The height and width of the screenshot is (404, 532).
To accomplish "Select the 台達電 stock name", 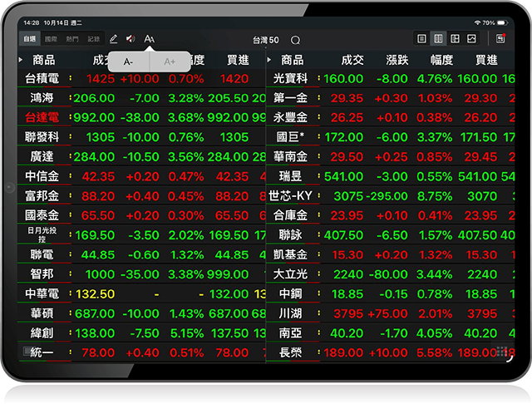I will [42, 117].
